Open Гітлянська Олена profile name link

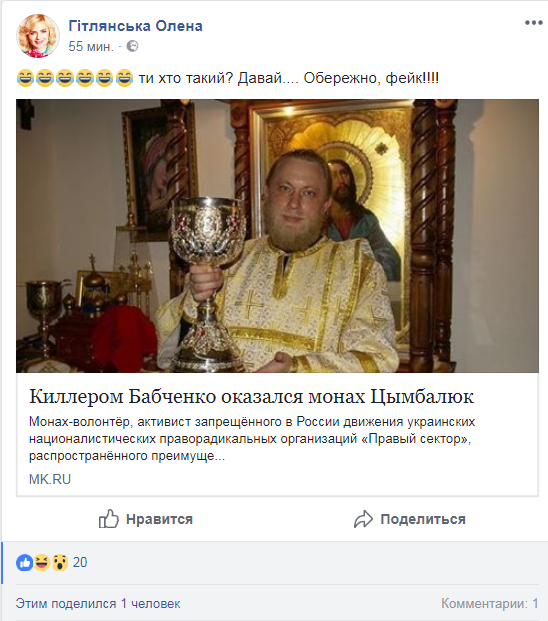point(135,26)
